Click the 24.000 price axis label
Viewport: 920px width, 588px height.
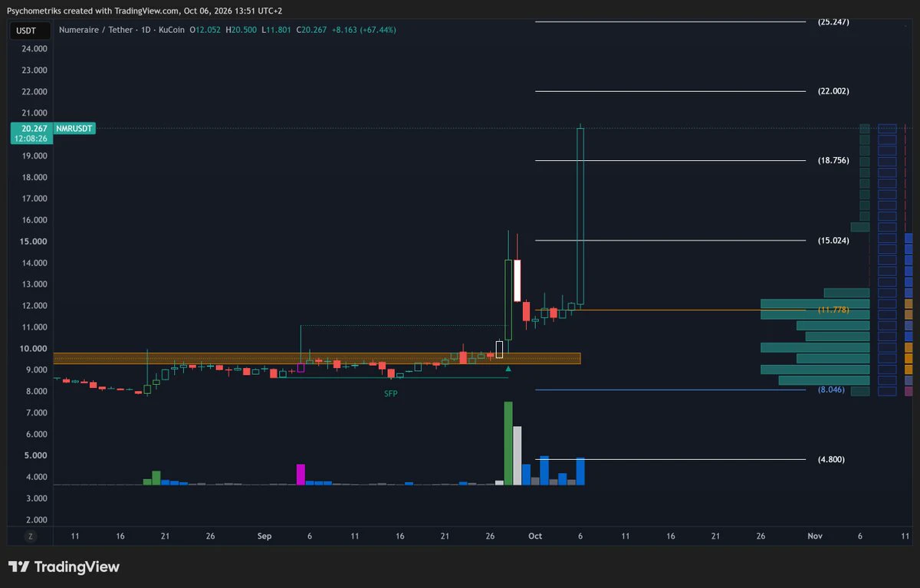pos(36,49)
